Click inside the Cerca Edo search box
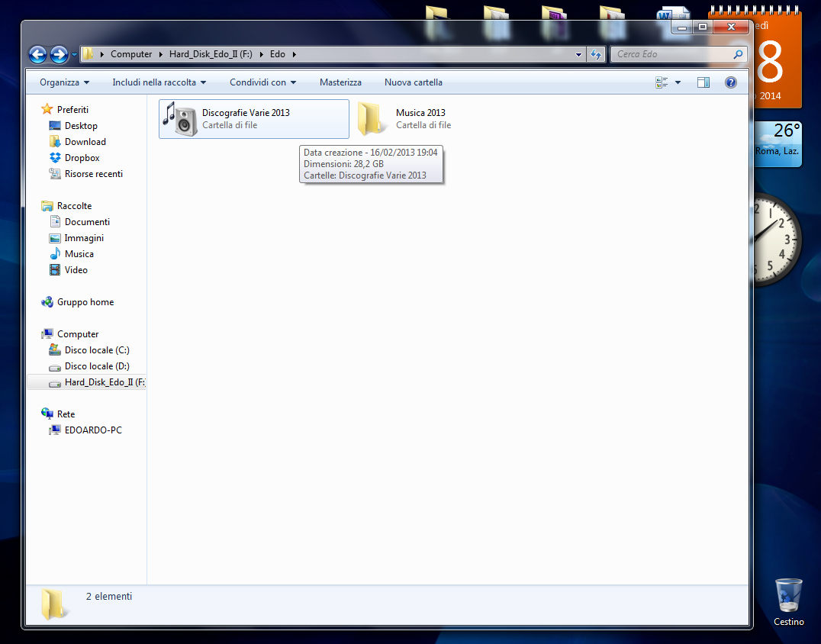821x644 pixels. click(x=671, y=54)
